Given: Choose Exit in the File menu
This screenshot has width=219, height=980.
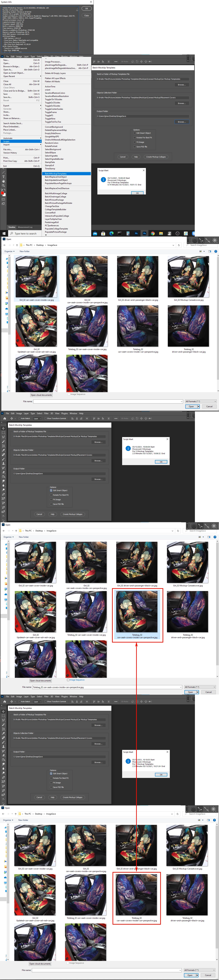Looking at the screenshot, I should pos(21,166).
